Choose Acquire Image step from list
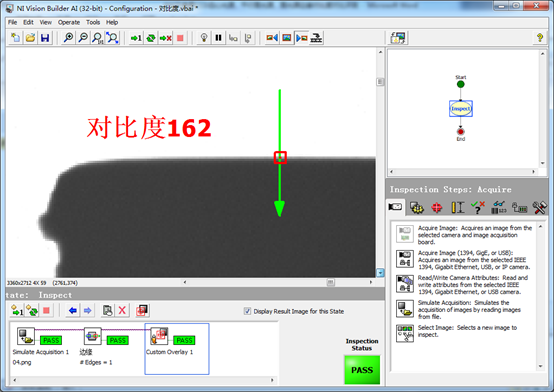 tap(464, 235)
